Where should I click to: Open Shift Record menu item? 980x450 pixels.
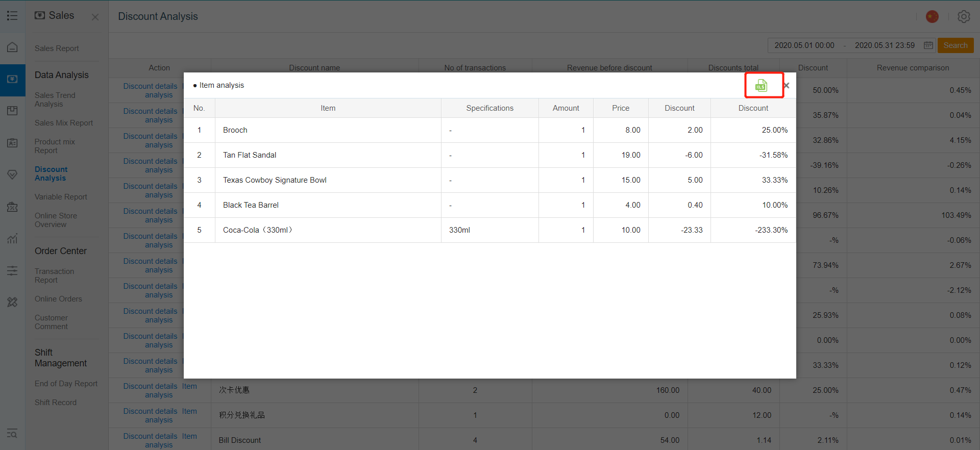point(56,403)
